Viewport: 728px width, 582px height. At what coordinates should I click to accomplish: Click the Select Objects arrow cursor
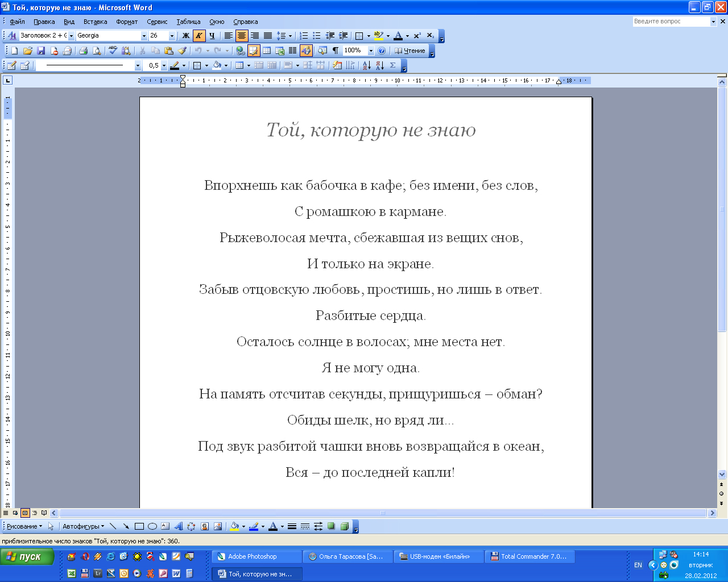coord(51,526)
